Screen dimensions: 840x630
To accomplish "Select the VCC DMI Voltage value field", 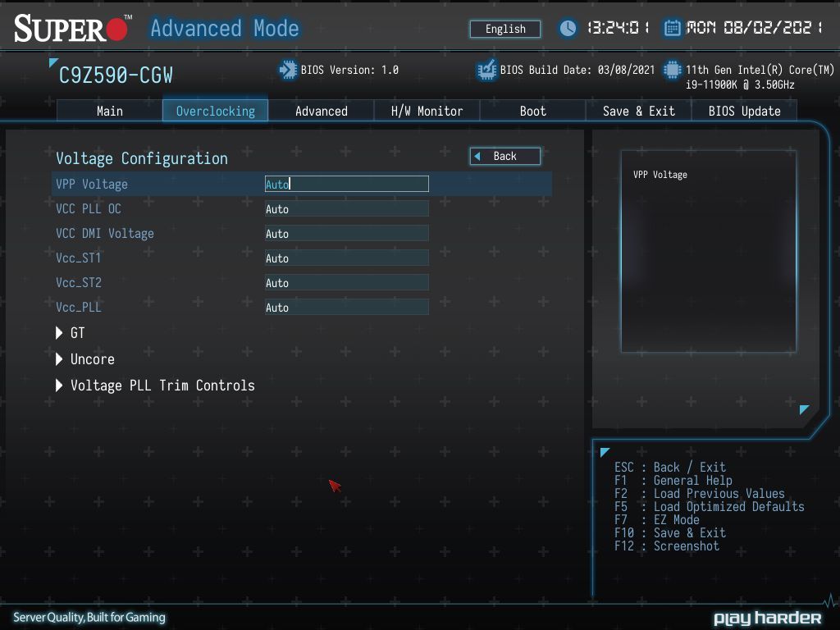I will tap(347, 234).
